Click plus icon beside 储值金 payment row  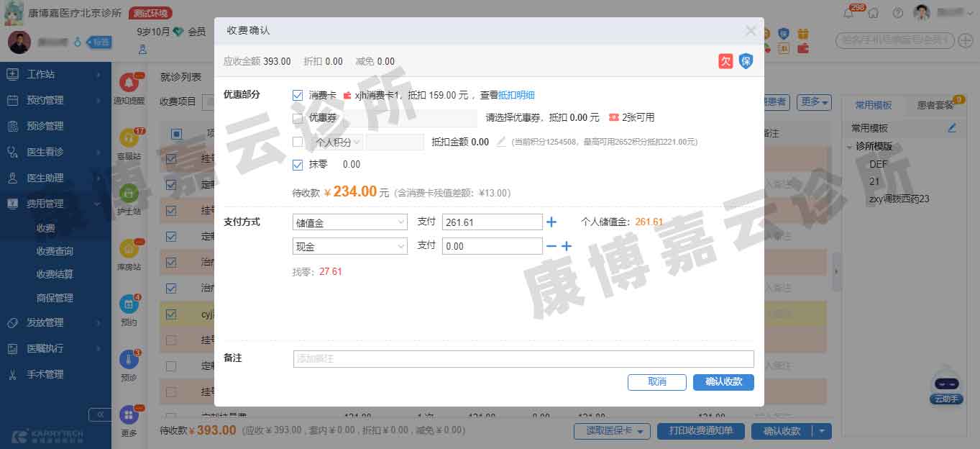(x=551, y=222)
